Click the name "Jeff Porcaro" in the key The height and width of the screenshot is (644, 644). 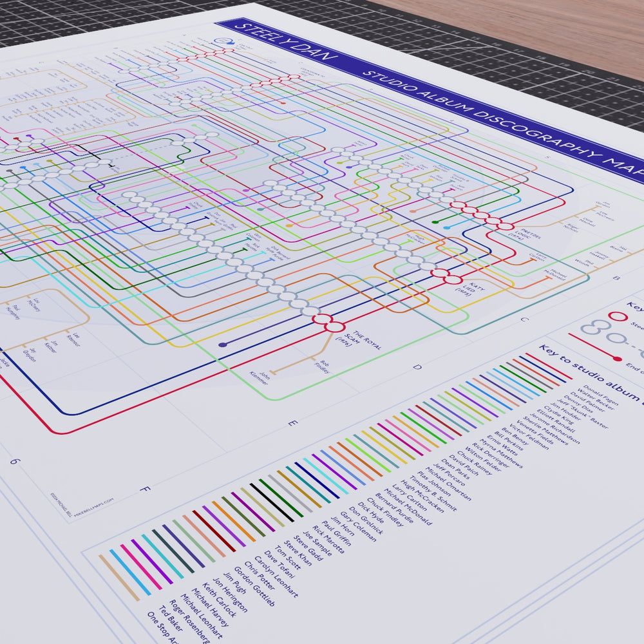[448, 475]
